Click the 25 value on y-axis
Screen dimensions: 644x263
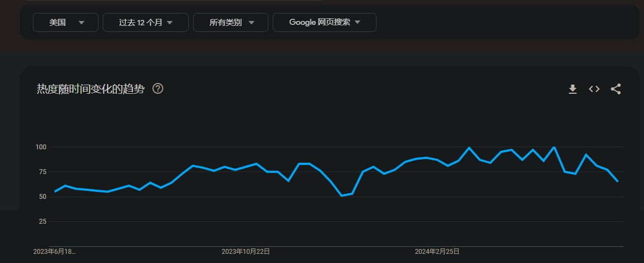coord(43,222)
